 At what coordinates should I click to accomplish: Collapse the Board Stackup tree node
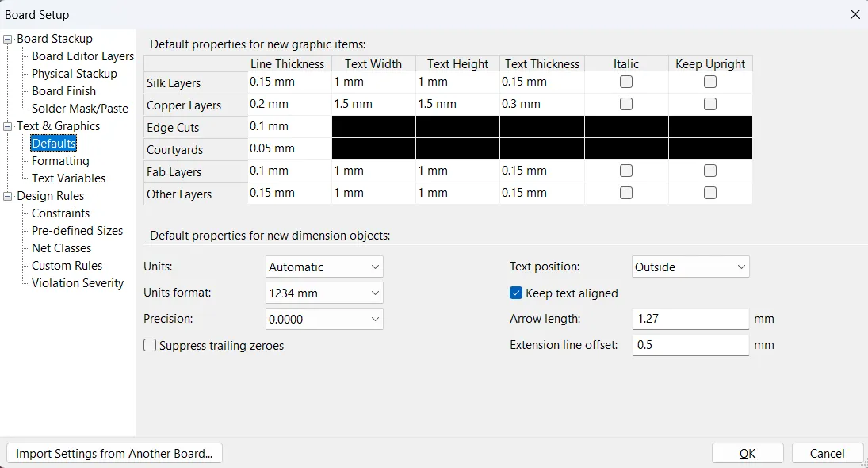coord(9,39)
